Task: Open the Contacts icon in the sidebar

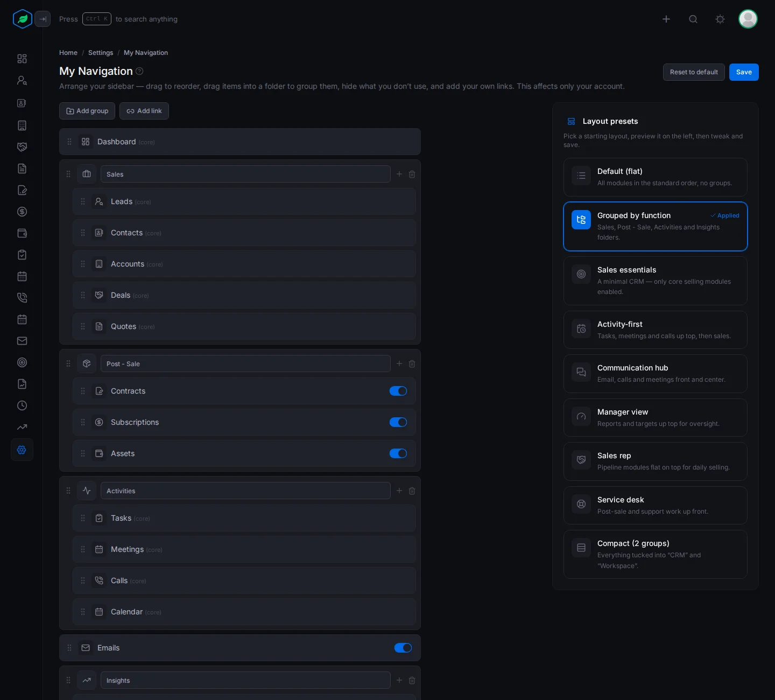Action: click(x=22, y=103)
